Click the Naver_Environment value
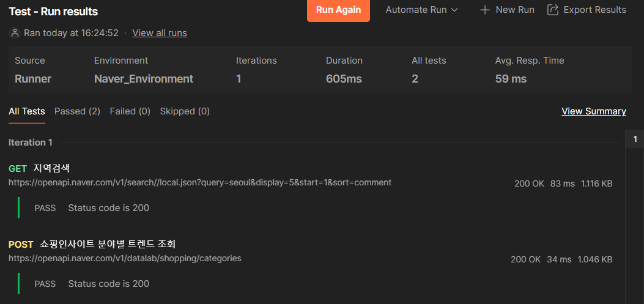This screenshot has height=304, width=644. (144, 79)
